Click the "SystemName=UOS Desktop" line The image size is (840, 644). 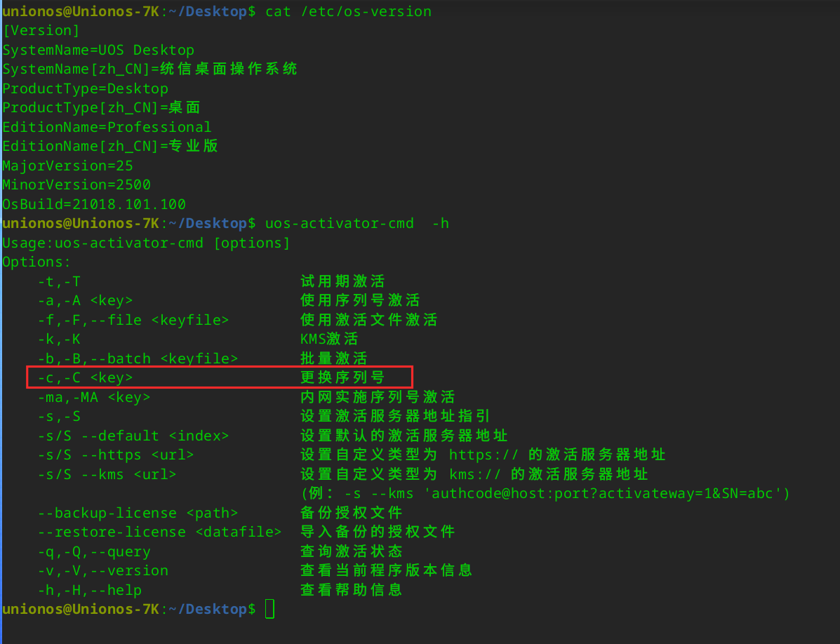[98, 50]
